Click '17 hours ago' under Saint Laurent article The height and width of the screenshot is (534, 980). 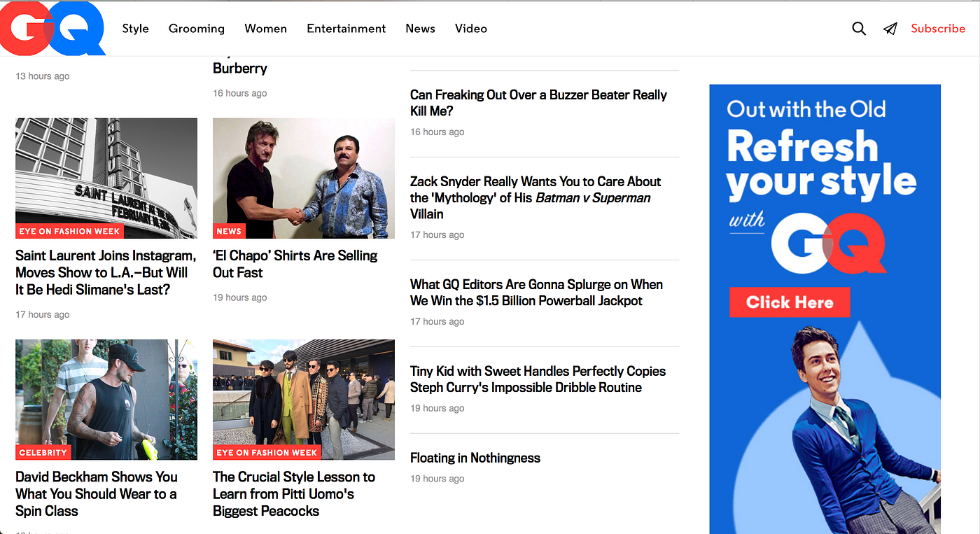pyautogui.click(x=43, y=314)
